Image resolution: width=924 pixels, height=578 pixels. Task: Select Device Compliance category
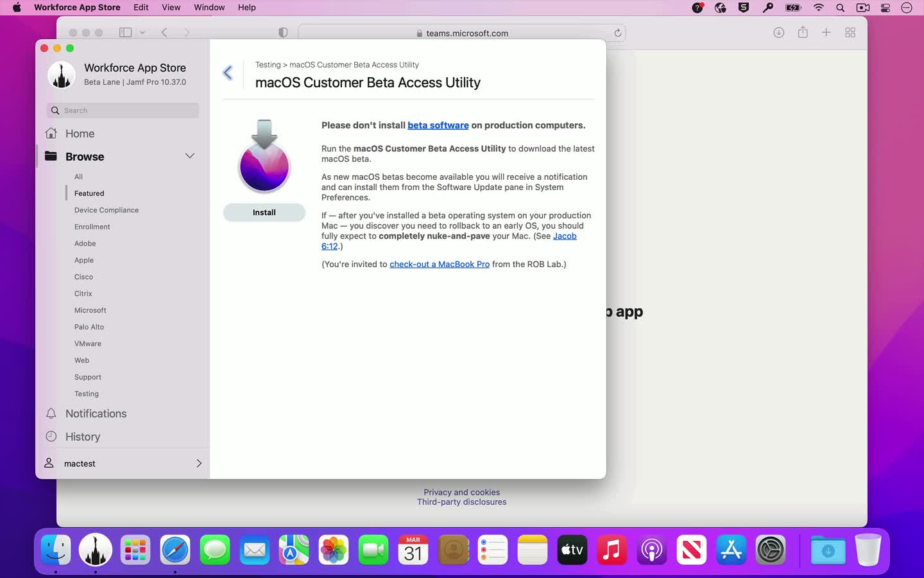click(107, 210)
